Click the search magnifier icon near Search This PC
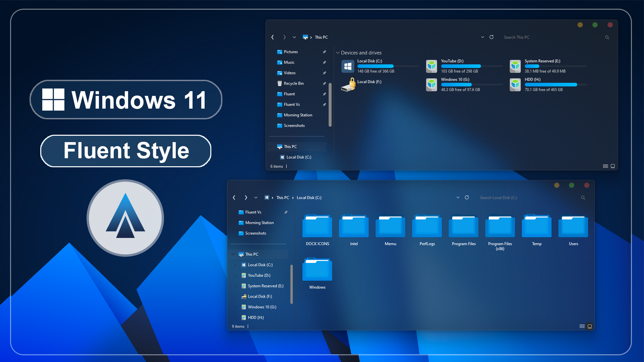The height and width of the screenshot is (362, 644). [607, 37]
